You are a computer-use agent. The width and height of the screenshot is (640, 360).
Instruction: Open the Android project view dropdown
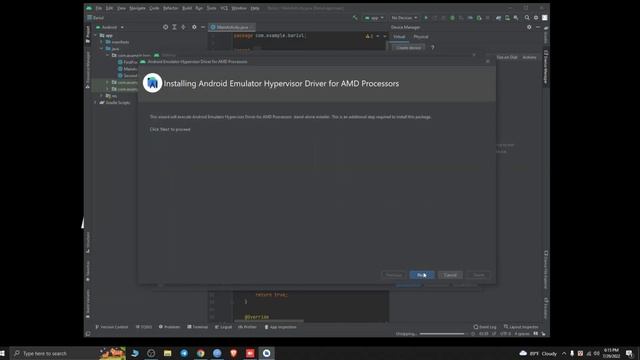[110, 27]
